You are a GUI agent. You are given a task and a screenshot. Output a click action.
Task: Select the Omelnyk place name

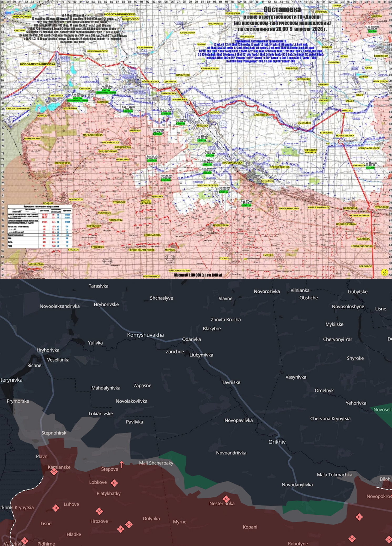tap(324, 391)
